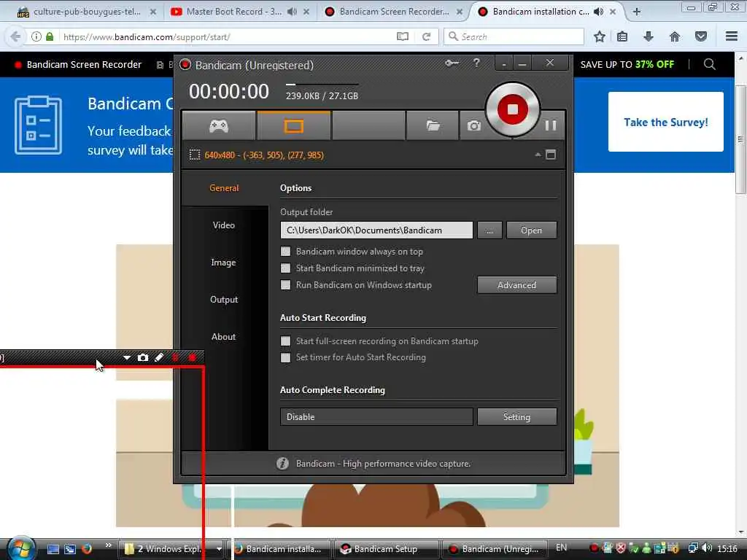
Task: Enable Start Bandicam minimized to tray
Action: click(x=285, y=268)
